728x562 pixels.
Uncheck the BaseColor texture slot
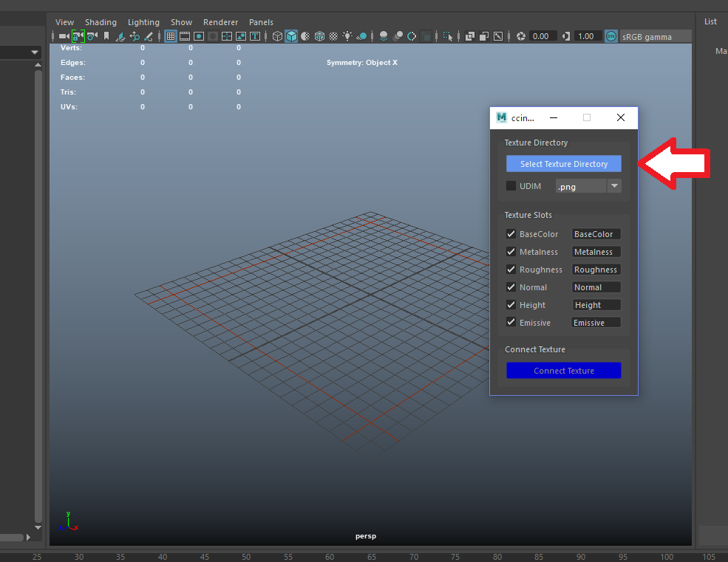tap(511, 234)
